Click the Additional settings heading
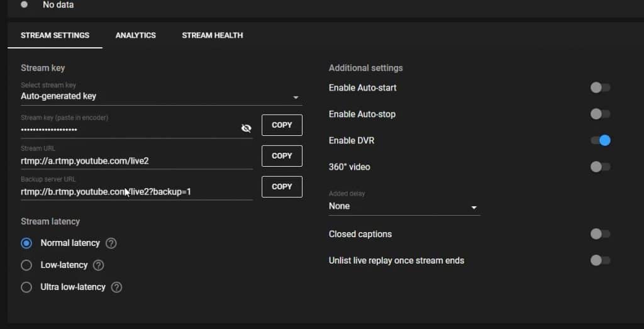The width and height of the screenshot is (644, 329). (365, 68)
